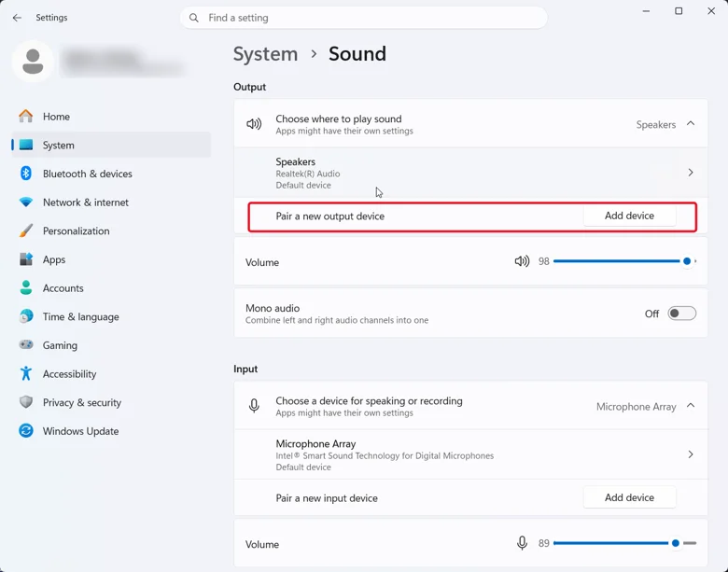Image resolution: width=728 pixels, height=572 pixels.
Task: Toggle Mono audio switch
Action: pos(681,314)
